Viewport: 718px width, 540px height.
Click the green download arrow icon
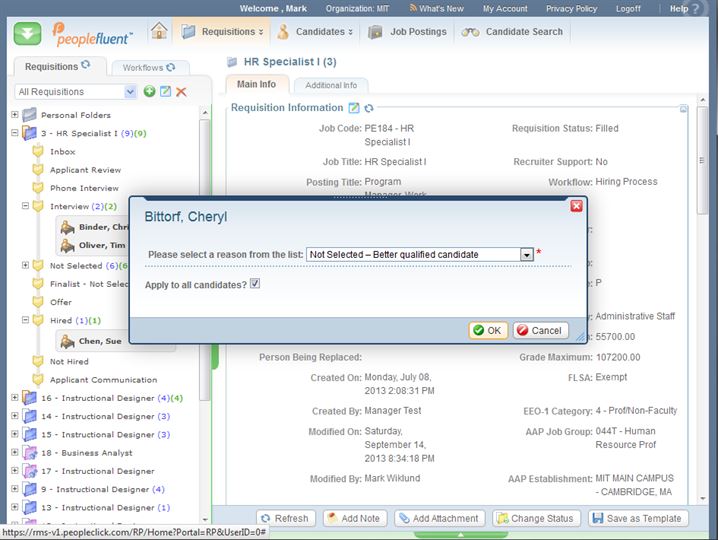pos(27,32)
